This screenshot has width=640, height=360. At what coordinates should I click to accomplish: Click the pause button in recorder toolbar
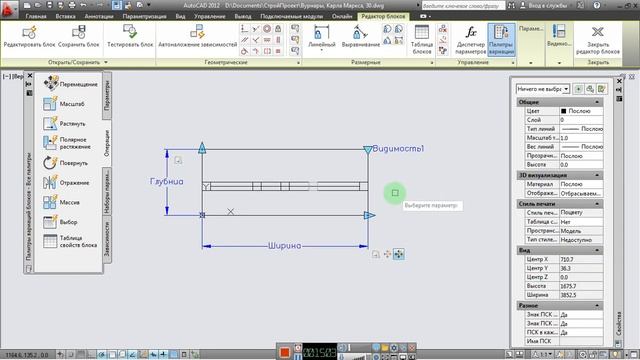(298, 356)
